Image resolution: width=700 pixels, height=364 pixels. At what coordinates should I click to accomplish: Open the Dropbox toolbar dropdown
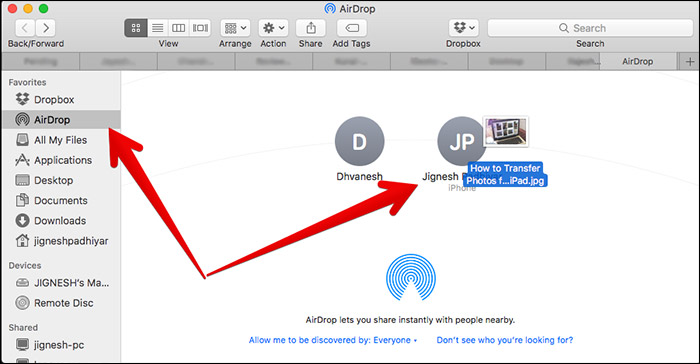[x=463, y=28]
